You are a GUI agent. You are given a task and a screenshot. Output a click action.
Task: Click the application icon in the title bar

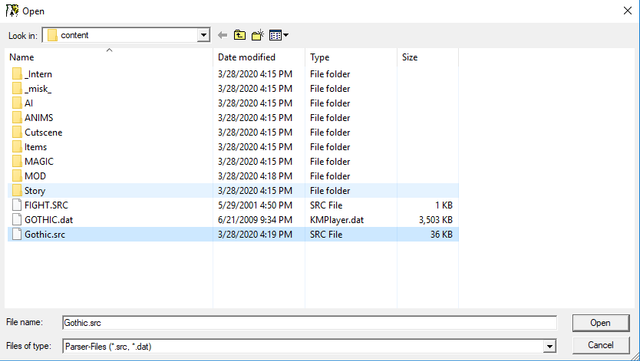tap(12, 11)
